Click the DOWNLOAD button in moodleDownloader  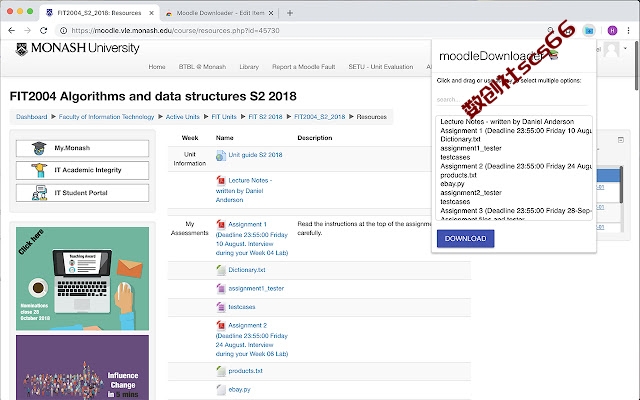[465, 239]
